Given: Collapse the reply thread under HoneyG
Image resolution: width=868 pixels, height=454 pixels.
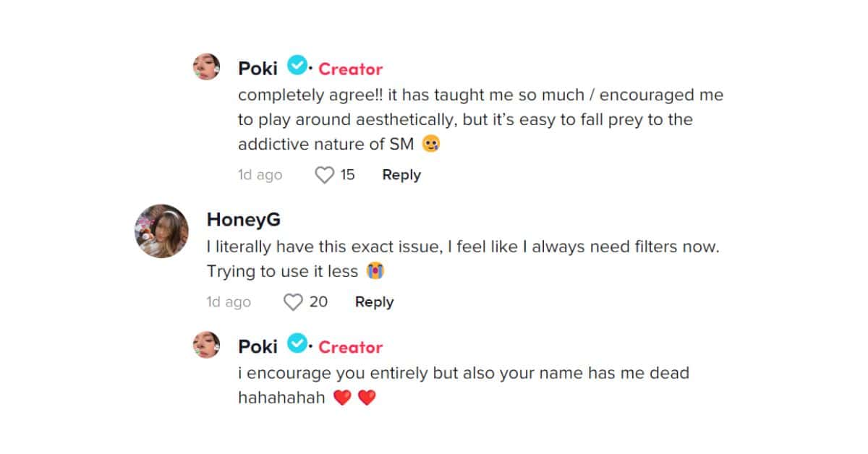Looking at the screenshot, I should tap(373, 301).
